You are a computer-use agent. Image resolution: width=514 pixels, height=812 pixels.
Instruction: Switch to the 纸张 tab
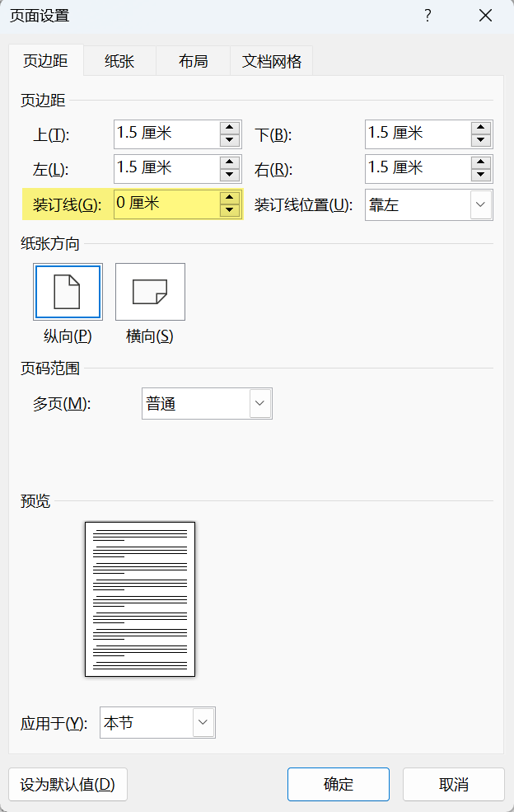(x=119, y=61)
